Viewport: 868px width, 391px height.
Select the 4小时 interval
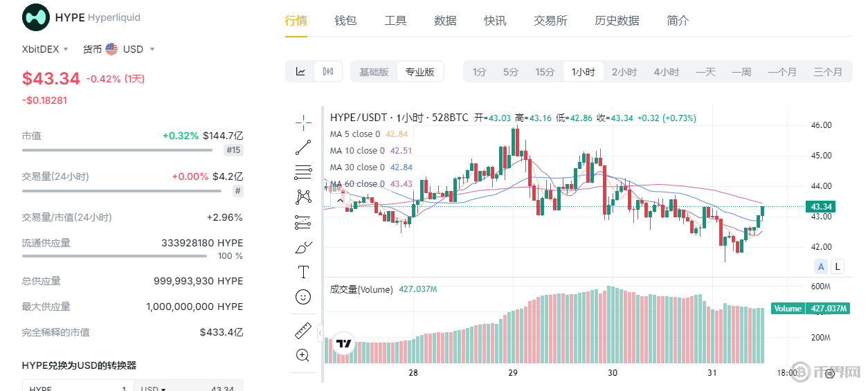pyautogui.click(x=667, y=72)
